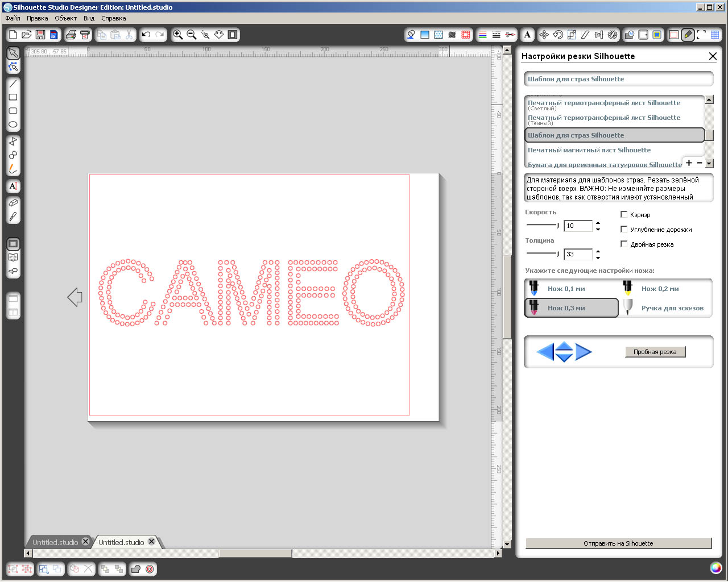Open the color wheel icon at bottom right
This screenshot has width=728, height=582.
[x=715, y=568]
